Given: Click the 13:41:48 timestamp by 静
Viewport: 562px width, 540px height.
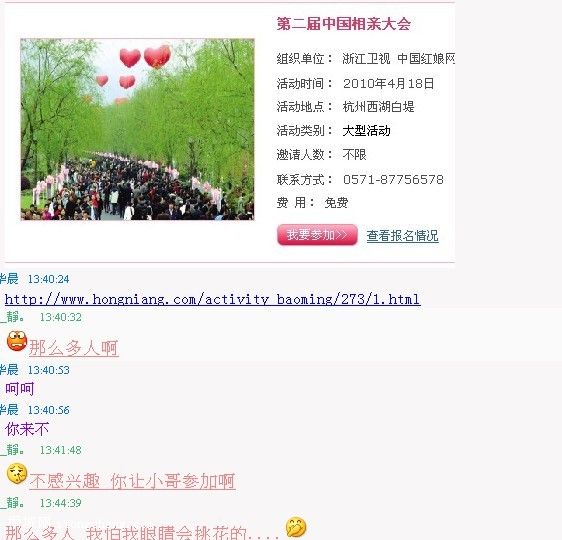Looking at the screenshot, I should pyautogui.click(x=61, y=450).
